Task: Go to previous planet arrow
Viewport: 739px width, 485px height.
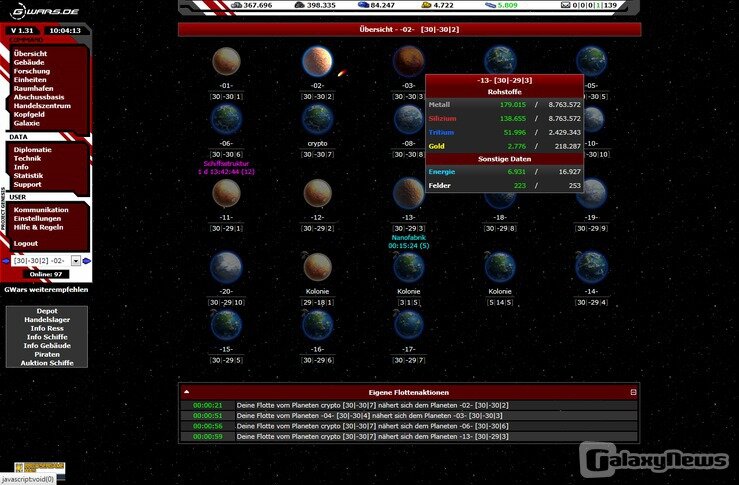Action: pos(6,261)
